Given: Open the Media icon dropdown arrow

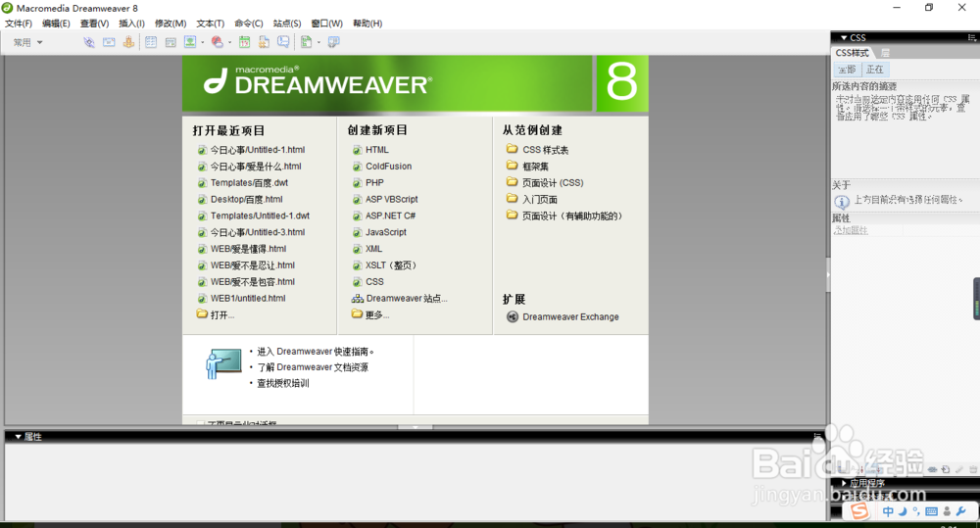Looking at the screenshot, I should (229, 42).
